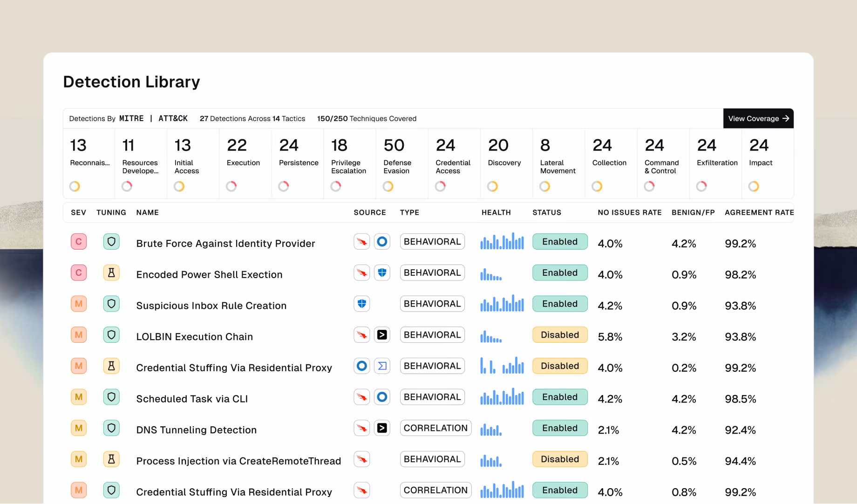Open the Command & Control tactic card

(663, 164)
